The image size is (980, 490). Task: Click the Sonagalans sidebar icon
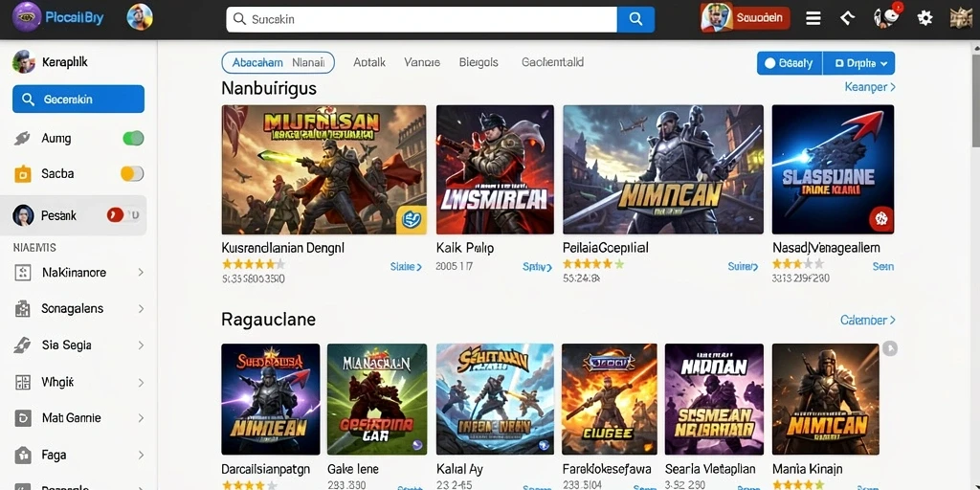[x=23, y=309]
